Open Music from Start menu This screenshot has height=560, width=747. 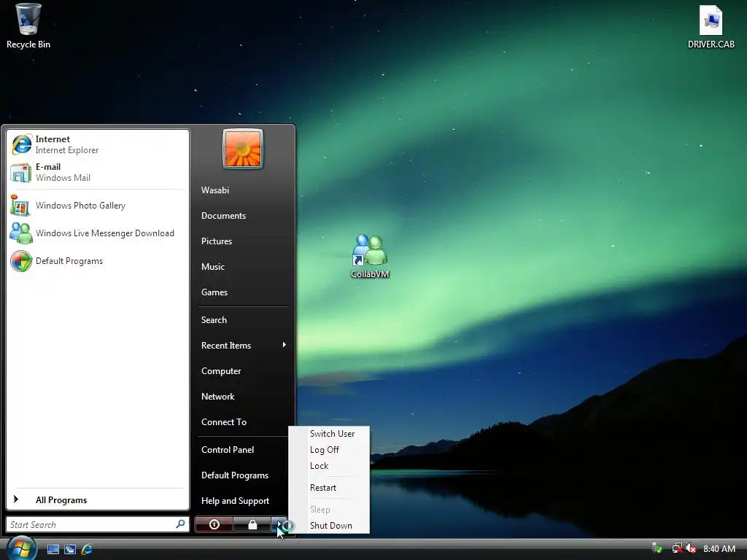coord(212,267)
